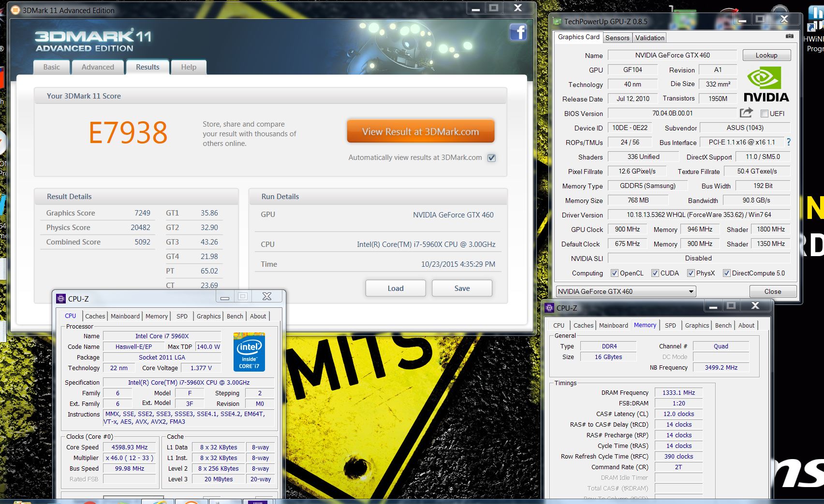The image size is (824, 504).
Task: Toggle the DirectCompute 5.0 checkbox
Action: pos(726,273)
